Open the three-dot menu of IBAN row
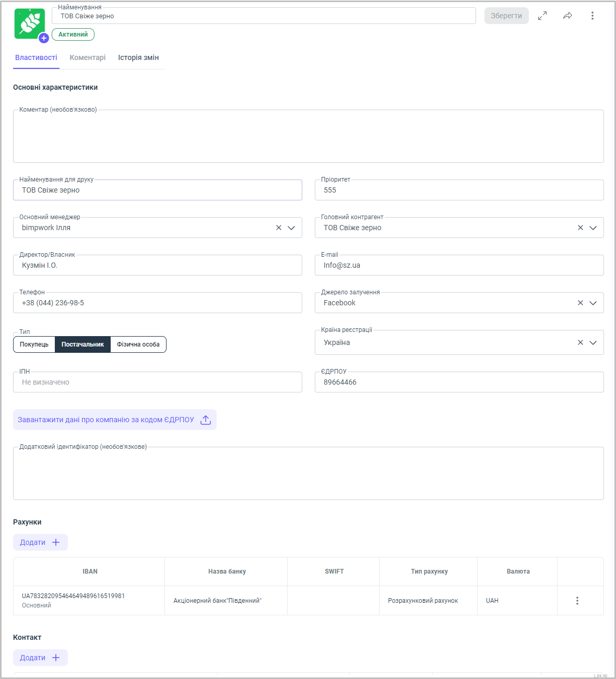 (x=577, y=601)
